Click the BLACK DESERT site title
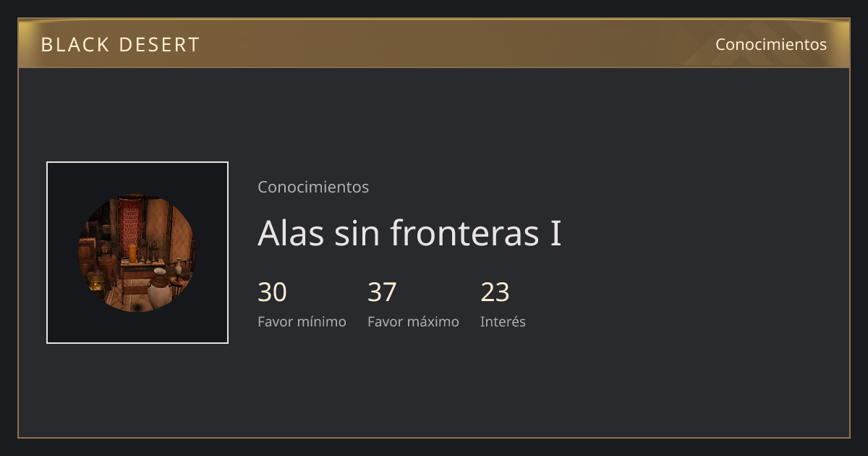This screenshot has width=868, height=456. pyautogui.click(x=120, y=45)
